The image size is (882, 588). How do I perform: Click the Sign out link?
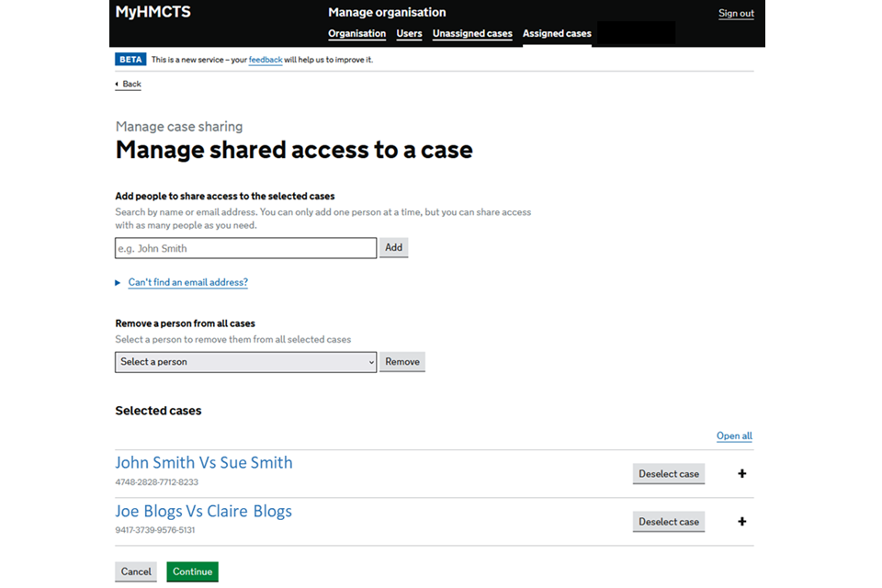tap(736, 14)
